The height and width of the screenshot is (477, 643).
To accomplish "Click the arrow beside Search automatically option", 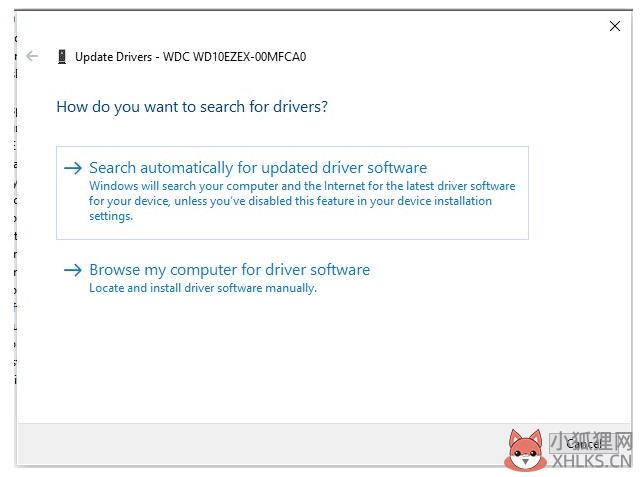I will coord(72,168).
